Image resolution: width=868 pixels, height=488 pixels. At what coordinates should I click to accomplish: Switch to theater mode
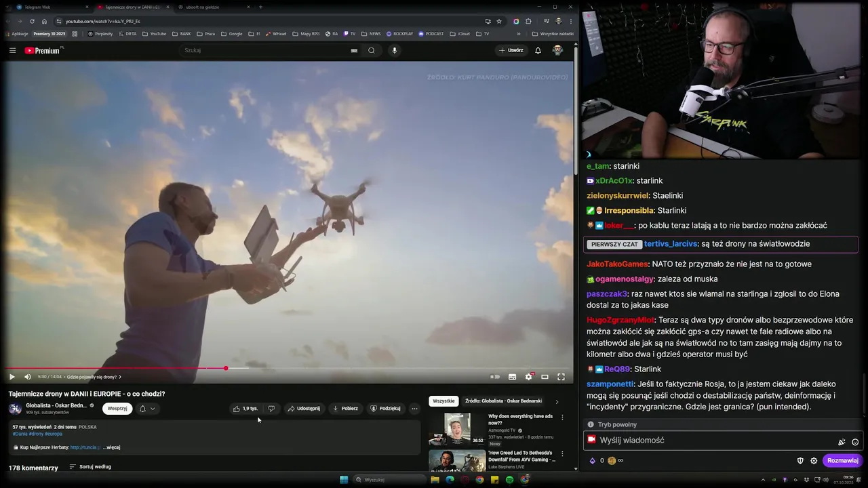click(545, 377)
